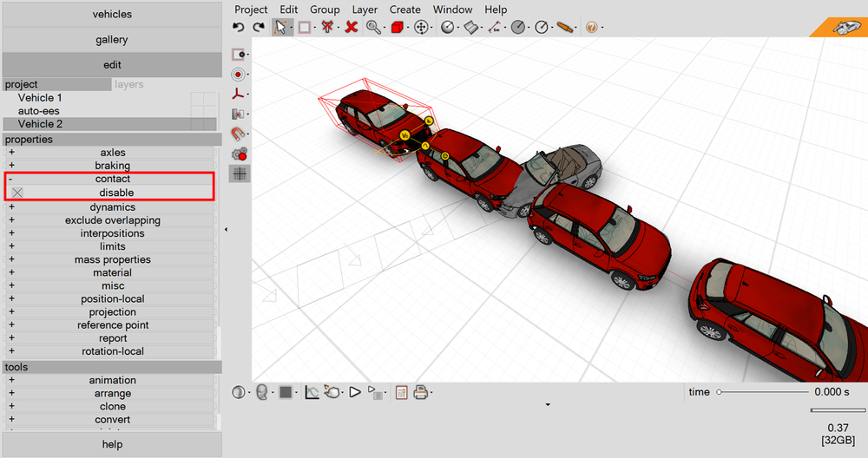The height and width of the screenshot is (458, 868).
Task: Open the gallery panel button
Action: (112, 40)
